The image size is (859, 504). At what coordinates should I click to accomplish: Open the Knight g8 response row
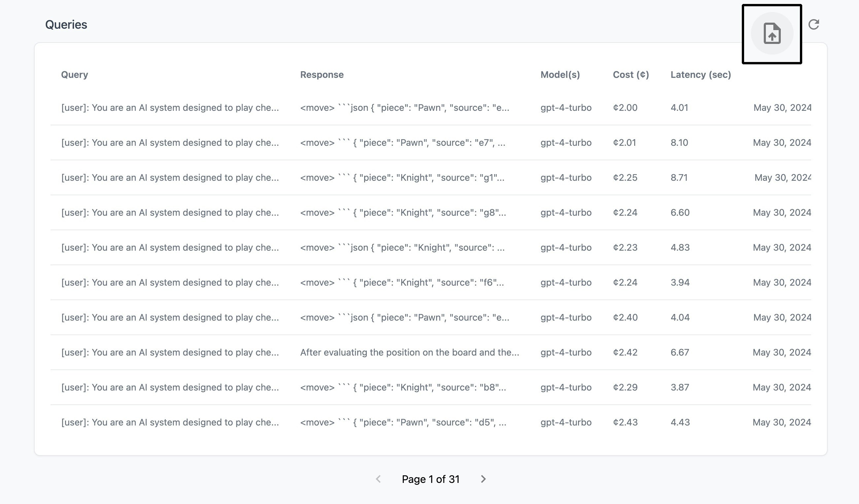[x=402, y=212]
